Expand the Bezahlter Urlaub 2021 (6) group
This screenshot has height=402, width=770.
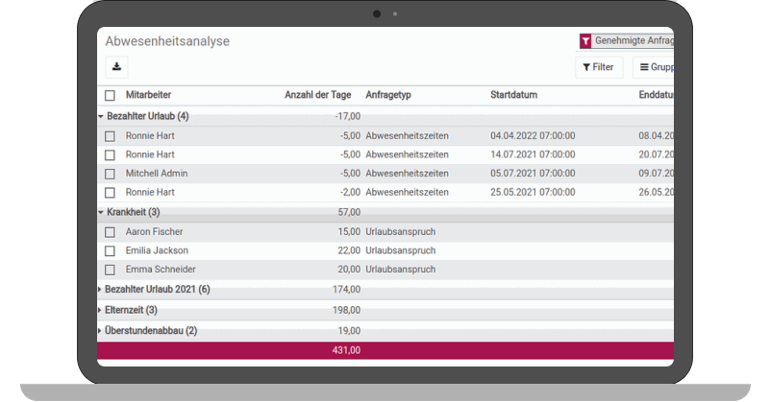tap(100, 290)
